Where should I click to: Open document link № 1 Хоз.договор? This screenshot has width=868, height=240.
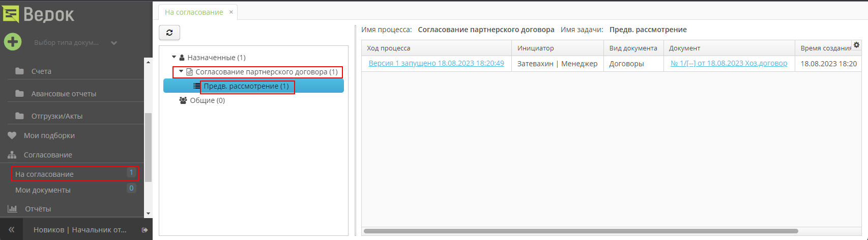tap(729, 63)
